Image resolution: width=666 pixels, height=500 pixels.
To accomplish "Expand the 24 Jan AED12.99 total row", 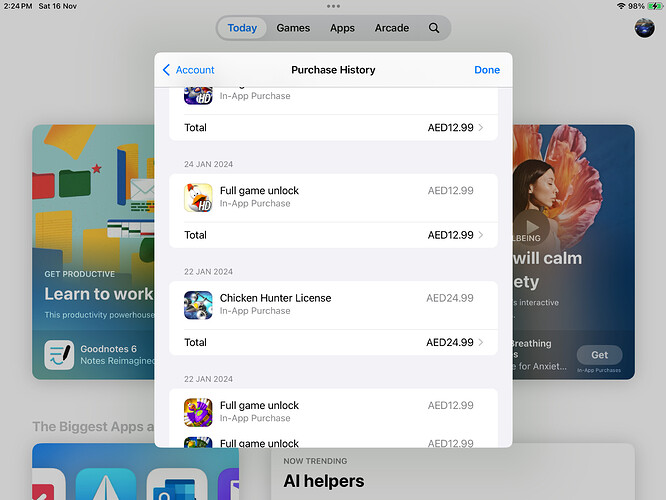I will click(x=333, y=235).
